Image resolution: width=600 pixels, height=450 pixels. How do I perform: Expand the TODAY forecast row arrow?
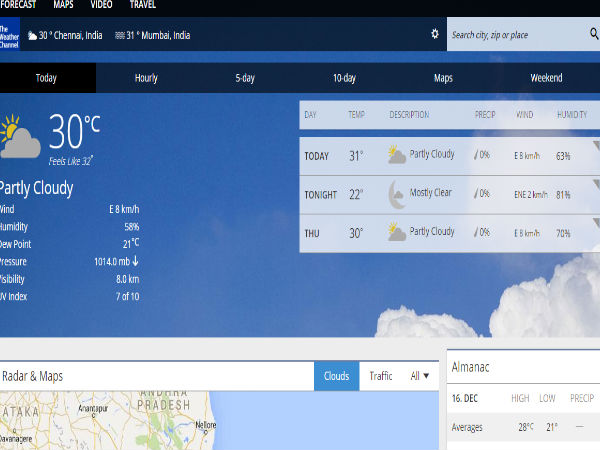597,146
